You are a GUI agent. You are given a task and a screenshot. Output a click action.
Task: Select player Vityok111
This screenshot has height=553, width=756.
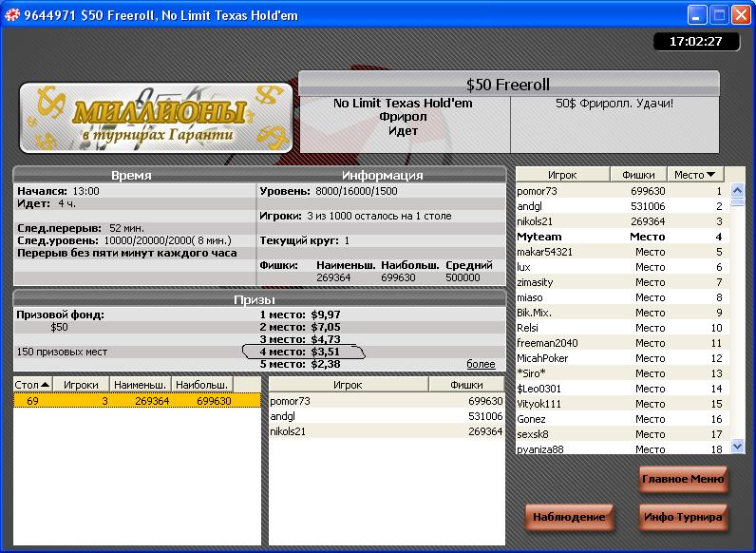[622, 404]
